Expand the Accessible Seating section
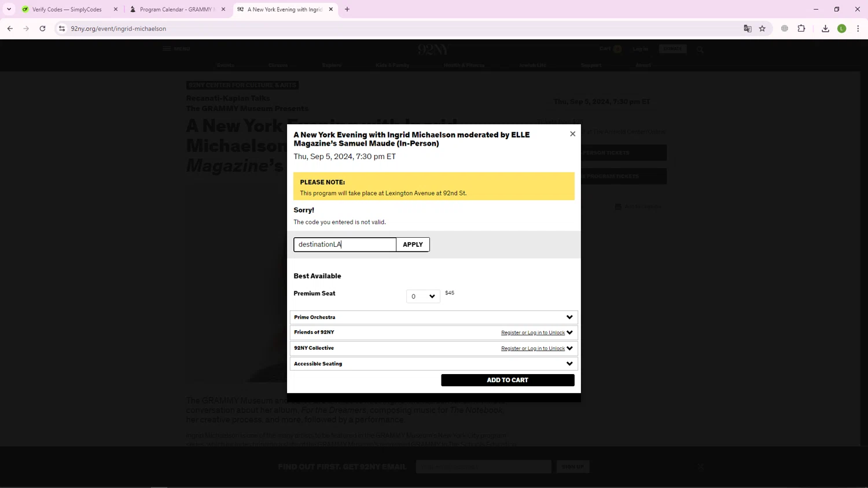This screenshot has height=488, width=868. click(434, 364)
